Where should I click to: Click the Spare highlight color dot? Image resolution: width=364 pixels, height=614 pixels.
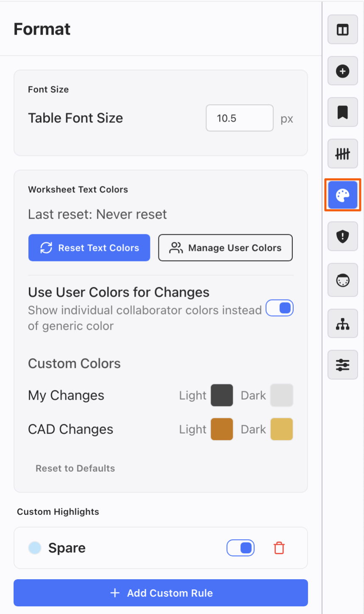(35, 548)
